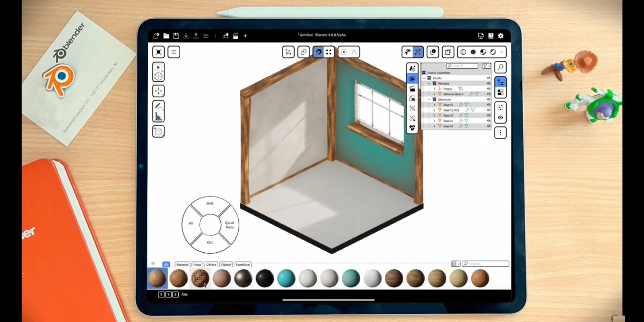Image resolution: width=644 pixels, height=322 pixels.
Task: Collapse the Structure collection
Action: click(x=429, y=99)
